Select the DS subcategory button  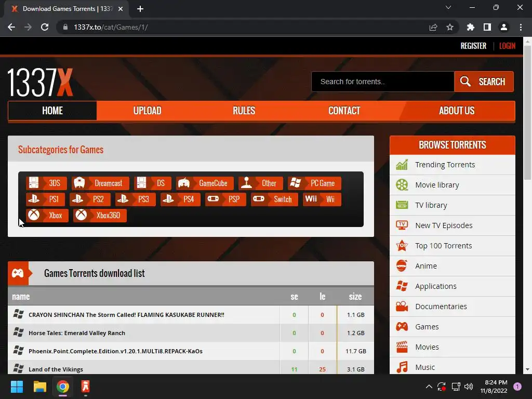(153, 183)
